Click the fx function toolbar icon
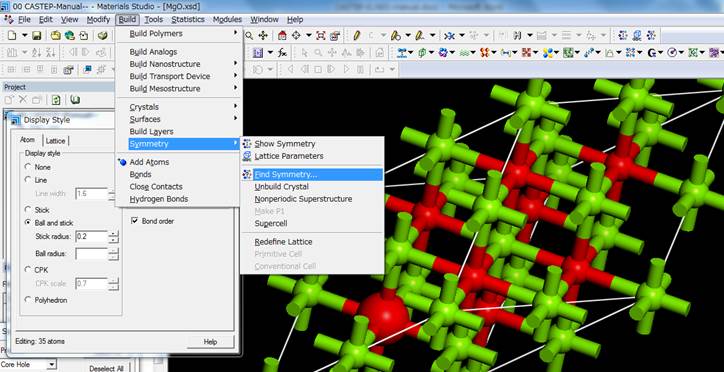The width and height of the screenshot is (724, 372). pyautogui.click(x=283, y=53)
